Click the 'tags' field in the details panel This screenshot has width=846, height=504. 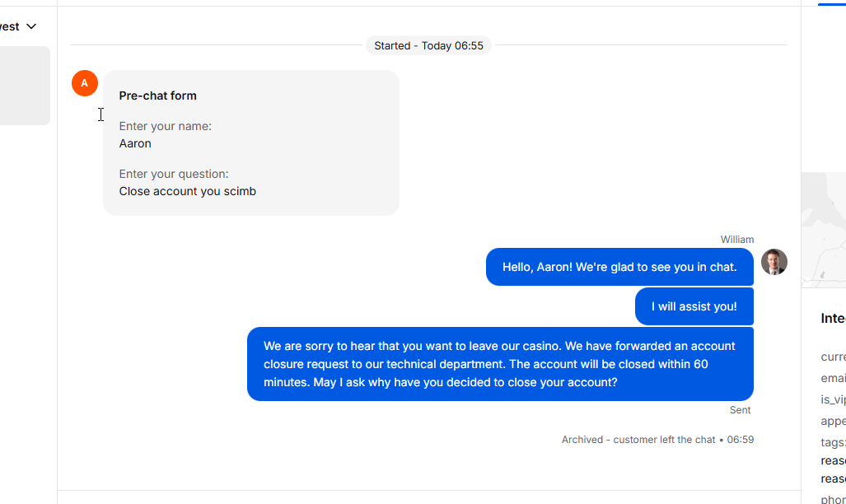[833, 442]
